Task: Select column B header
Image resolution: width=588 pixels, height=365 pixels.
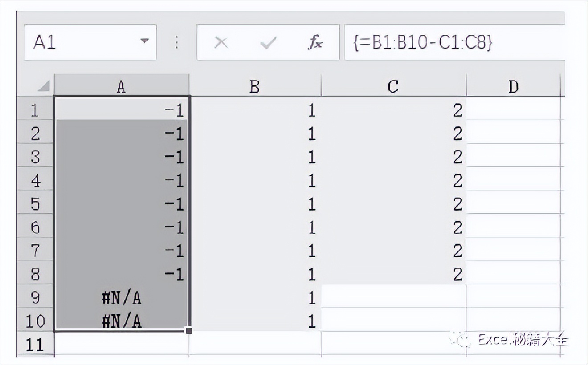Action: pyautogui.click(x=254, y=86)
